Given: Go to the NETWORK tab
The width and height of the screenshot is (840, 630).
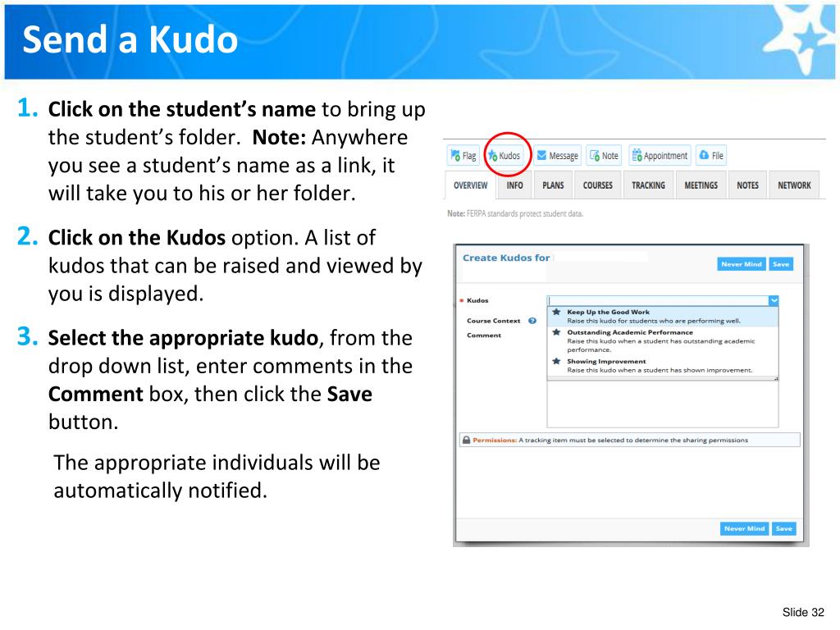Looking at the screenshot, I should tap(794, 185).
